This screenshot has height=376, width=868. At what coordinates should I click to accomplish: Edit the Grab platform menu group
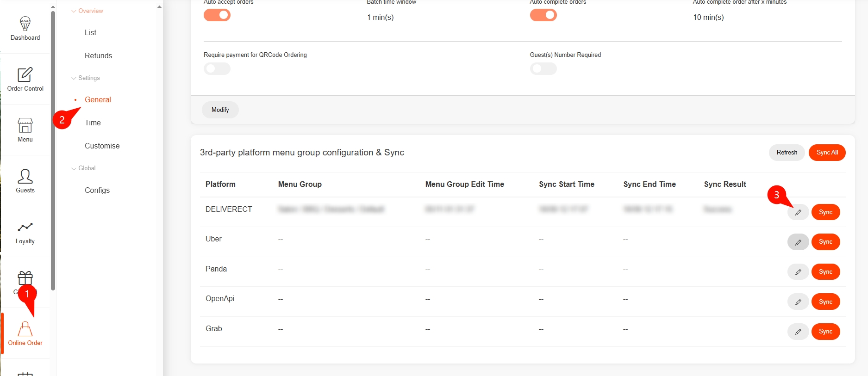798,332
